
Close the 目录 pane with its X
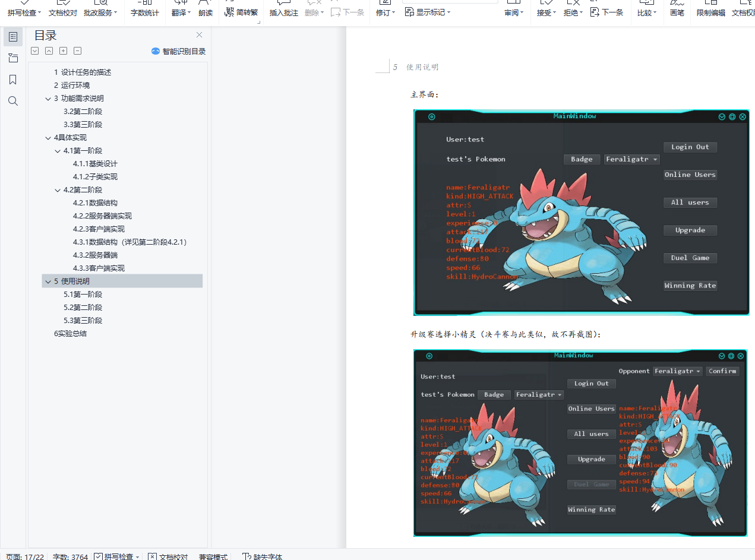199,35
